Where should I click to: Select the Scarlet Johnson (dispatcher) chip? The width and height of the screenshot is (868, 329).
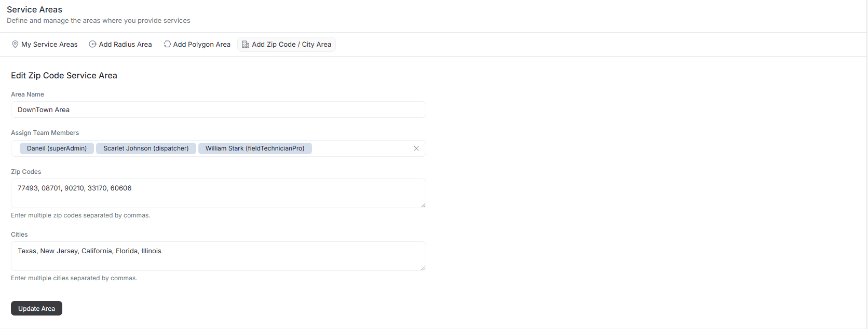click(x=146, y=148)
